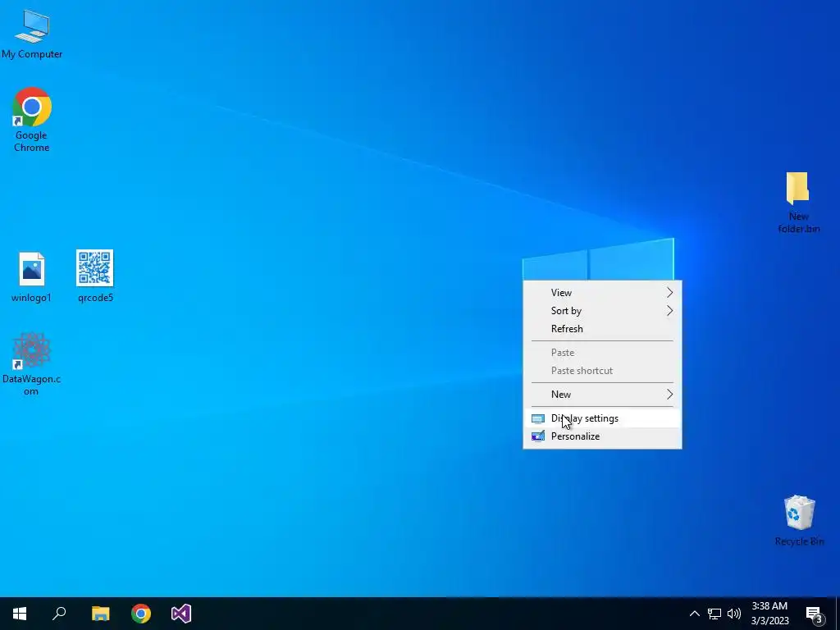Image resolution: width=840 pixels, height=630 pixels.
Task: Open the volume speaker tray icon
Action: click(x=734, y=614)
